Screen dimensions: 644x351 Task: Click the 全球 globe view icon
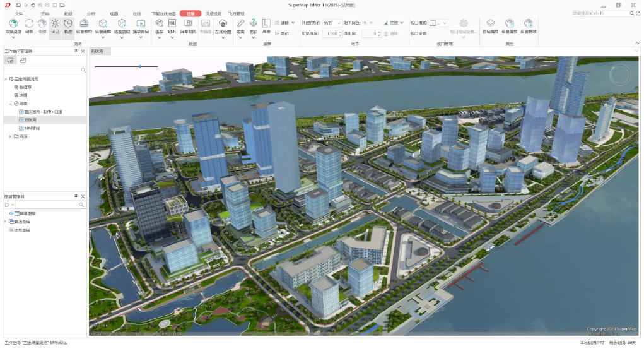[x=42, y=23]
